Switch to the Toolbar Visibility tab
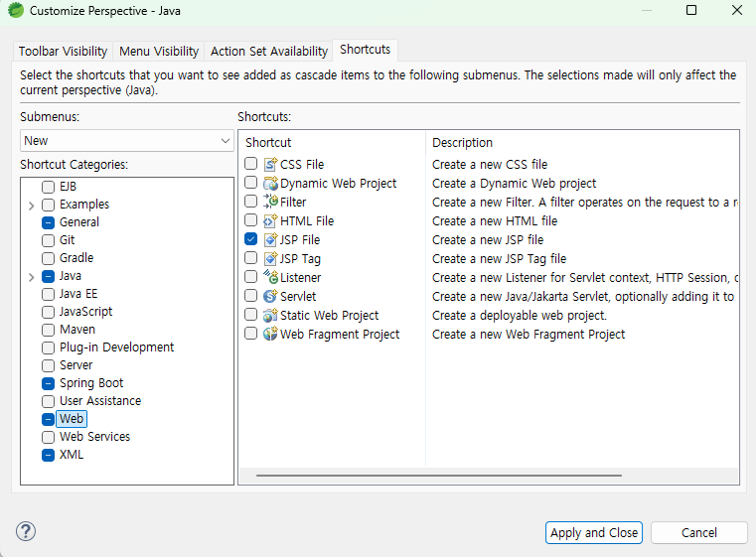The image size is (756, 557). (x=63, y=51)
